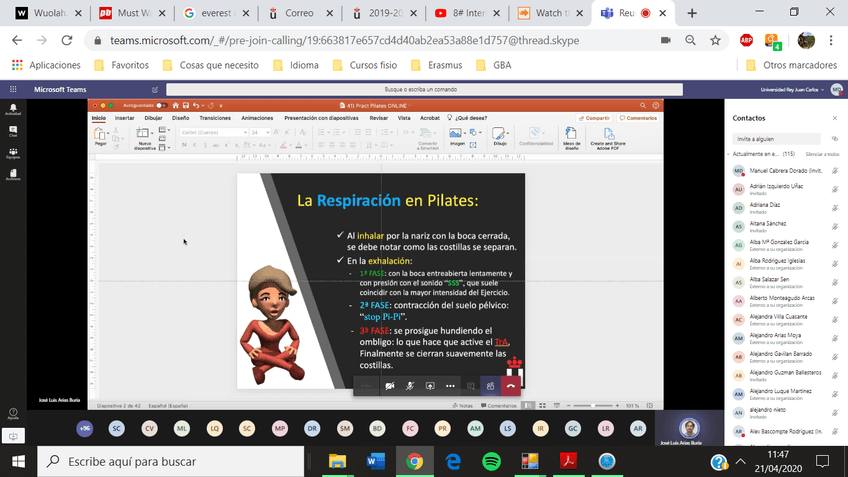Image resolution: width=848 pixels, height=477 pixels.
Task: Collapse the 'Actualmente en' participants list
Action: [731, 154]
